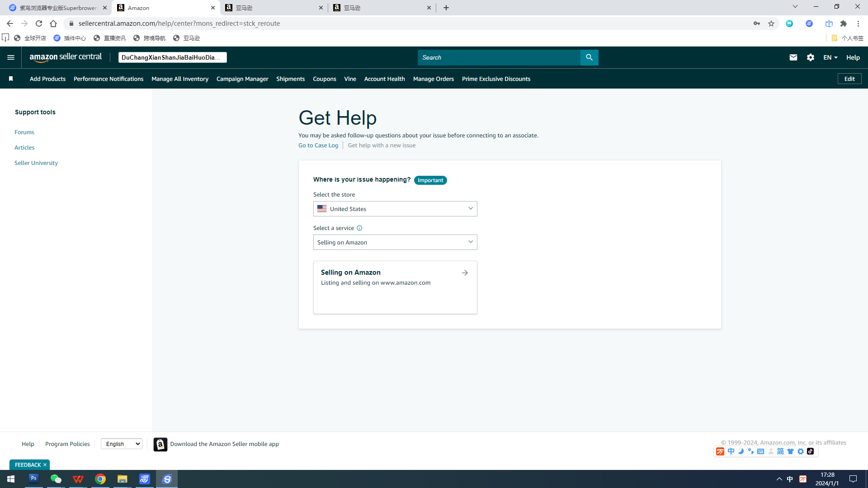The image size is (868, 488).
Task: Open Campaign Manager
Action: [x=242, y=79]
